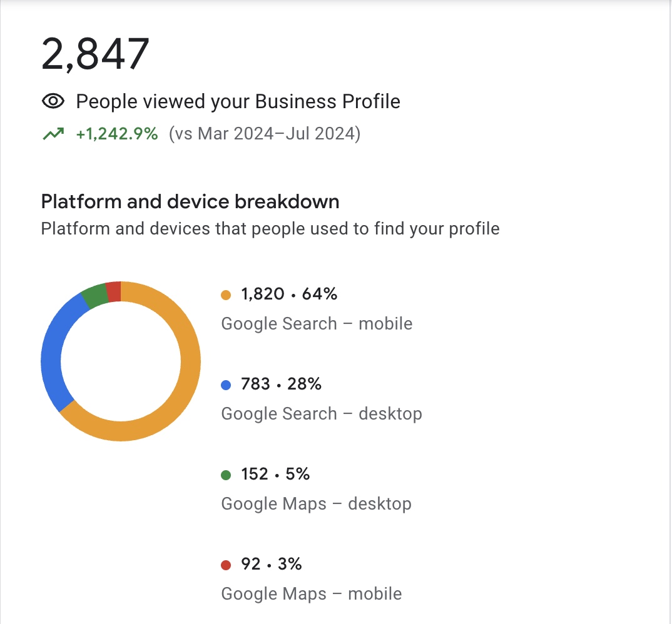Select the small red donut chart segment
The width and height of the screenshot is (672, 624).
point(114,291)
